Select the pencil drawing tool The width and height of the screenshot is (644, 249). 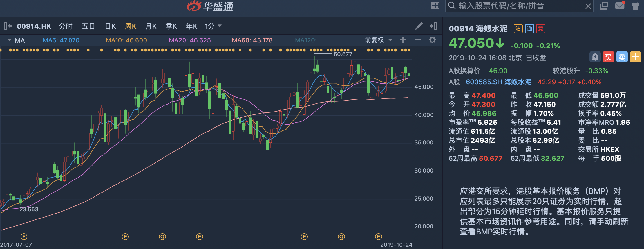(419, 26)
